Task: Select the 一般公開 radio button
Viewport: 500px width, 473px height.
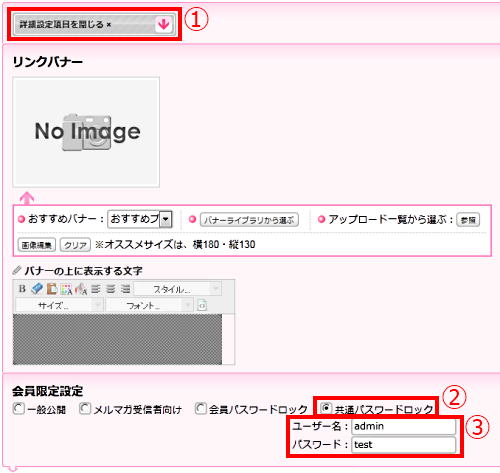Action: pos(18,408)
